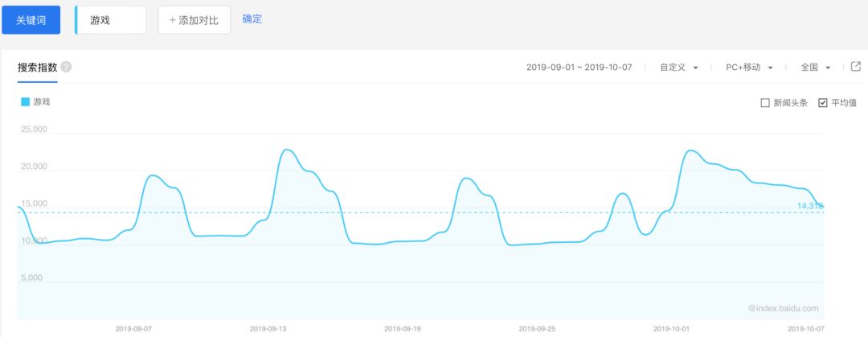Click the 搜索指数 help question-mark icon
Viewport: 868px width, 337px height.
(x=66, y=67)
